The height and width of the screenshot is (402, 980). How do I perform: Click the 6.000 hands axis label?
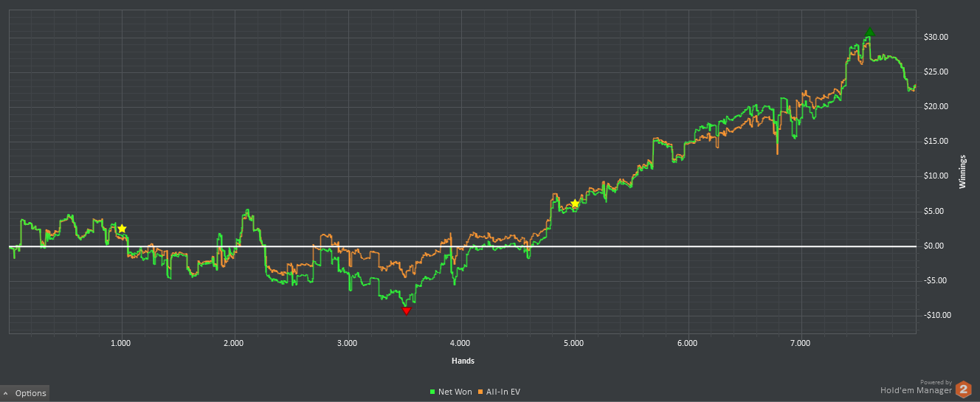tap(686, 343)
